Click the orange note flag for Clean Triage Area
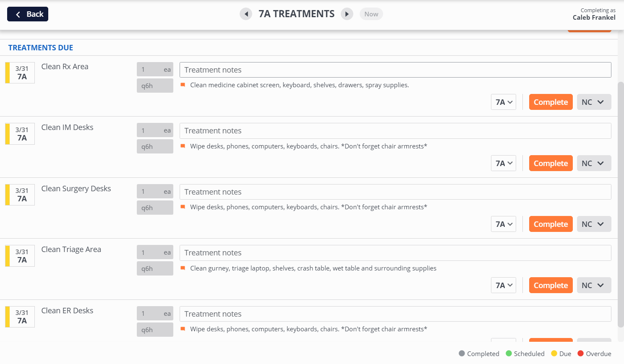624x364 pixels. (x=183, y=268)
